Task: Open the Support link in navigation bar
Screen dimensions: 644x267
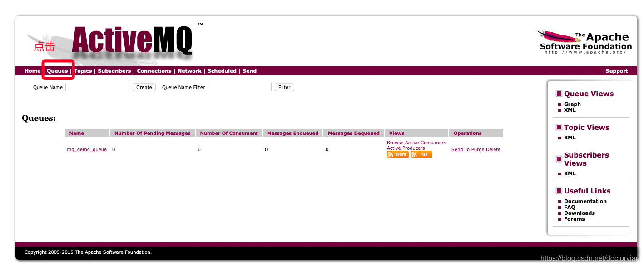Action: point(617,71)
